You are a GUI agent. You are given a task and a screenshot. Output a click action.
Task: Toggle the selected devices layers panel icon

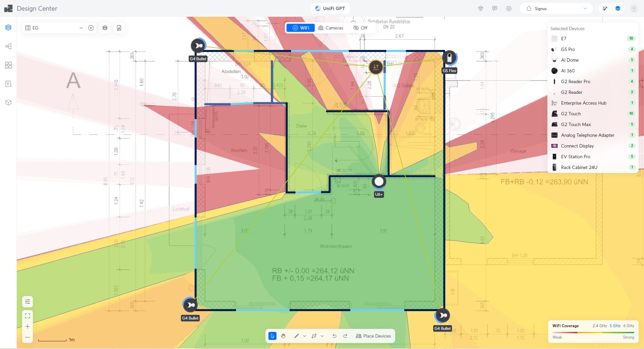tap(618, 8)
